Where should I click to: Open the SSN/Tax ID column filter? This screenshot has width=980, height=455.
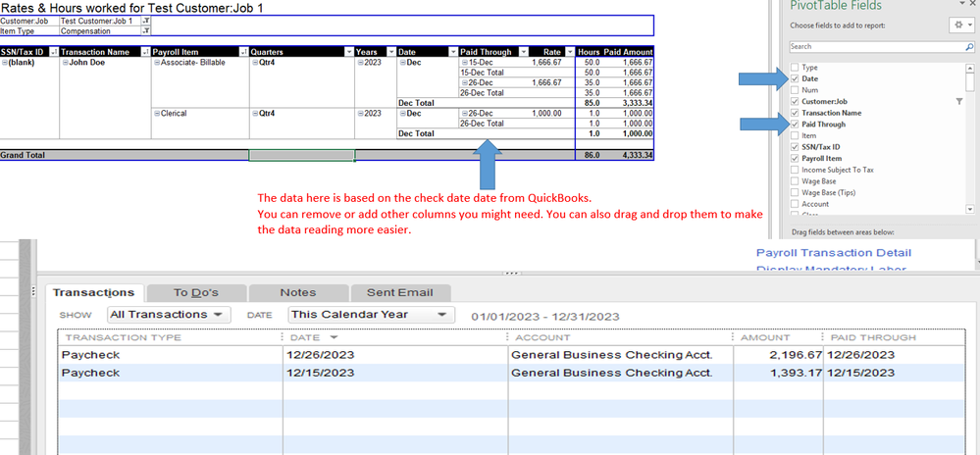point(54,52)
